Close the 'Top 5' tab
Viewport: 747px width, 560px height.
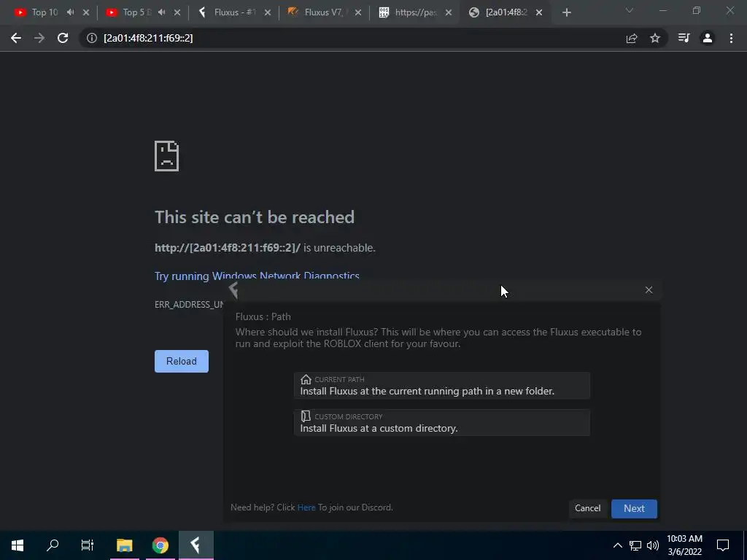click(x=177, y=12)
